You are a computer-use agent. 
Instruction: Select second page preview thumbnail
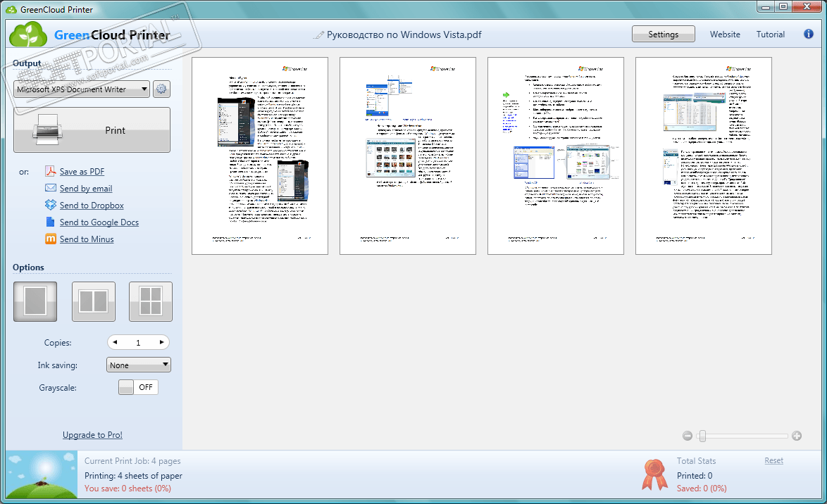(x=408, y=156)
